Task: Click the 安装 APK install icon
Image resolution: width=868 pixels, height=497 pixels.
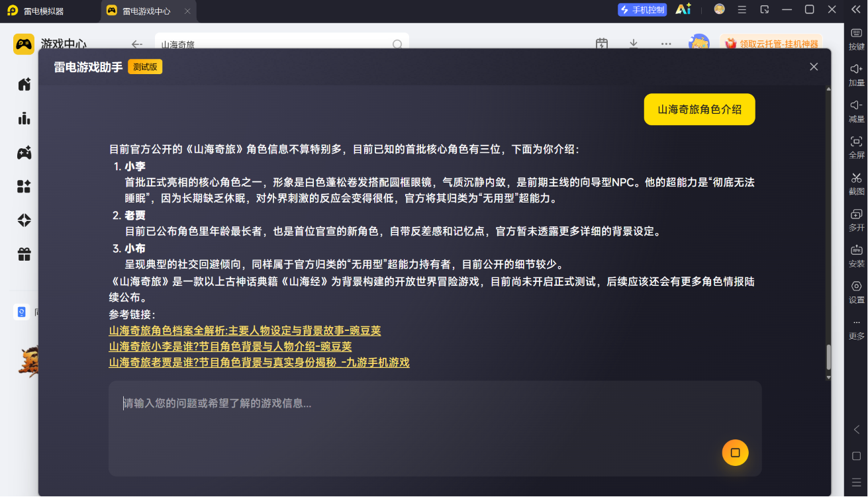Action: click(x=856, y=256)
